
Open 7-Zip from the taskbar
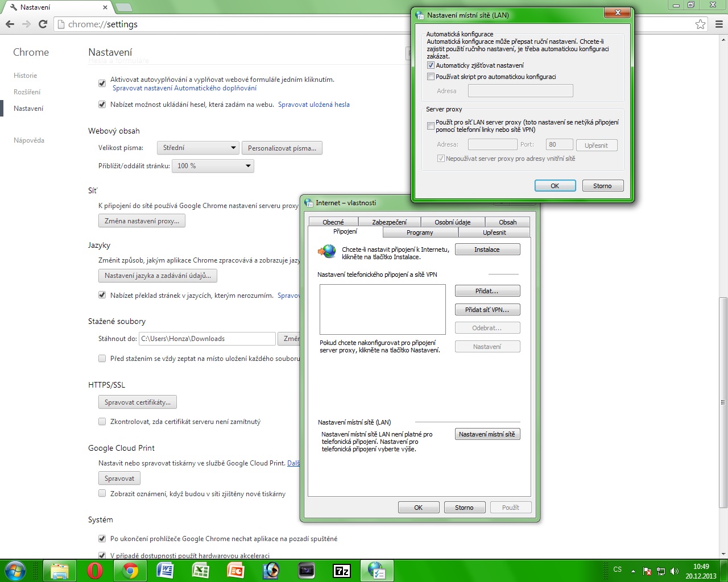[342, 570]
